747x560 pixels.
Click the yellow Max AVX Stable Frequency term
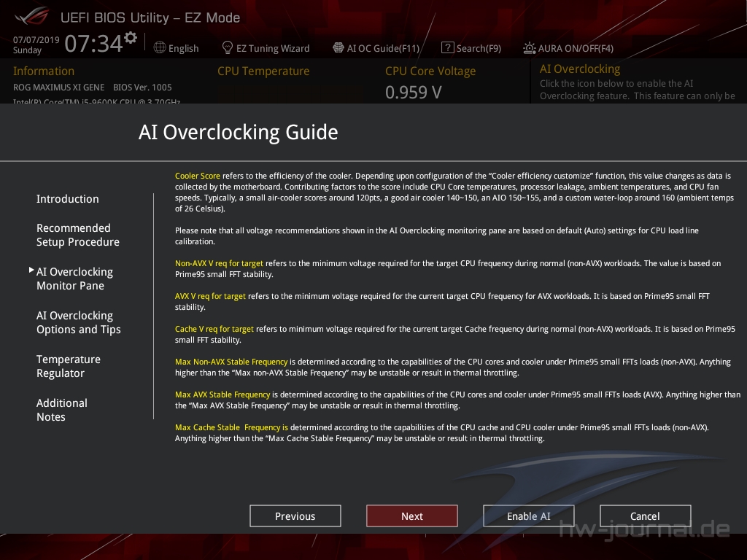pos(222,394)
